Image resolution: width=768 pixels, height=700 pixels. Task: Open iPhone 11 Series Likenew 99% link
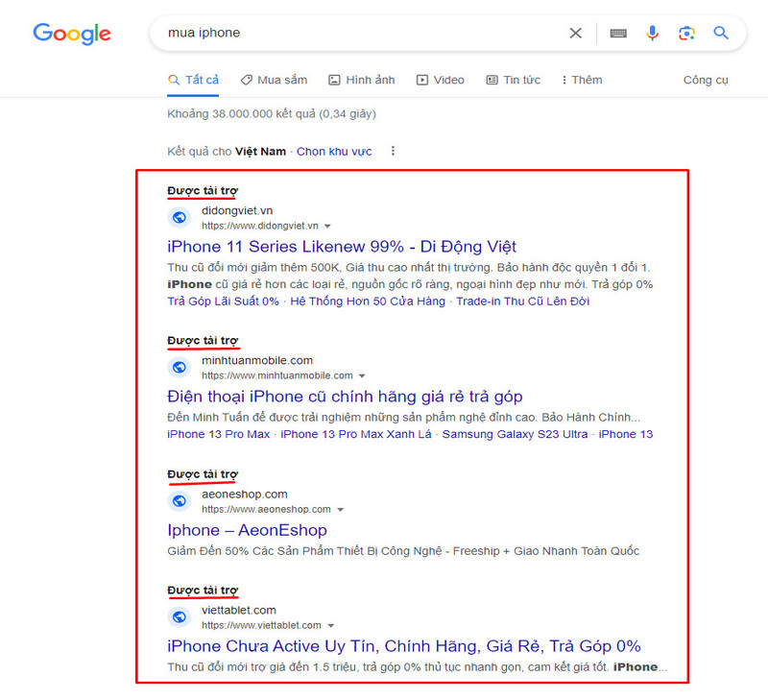[342, 247]
